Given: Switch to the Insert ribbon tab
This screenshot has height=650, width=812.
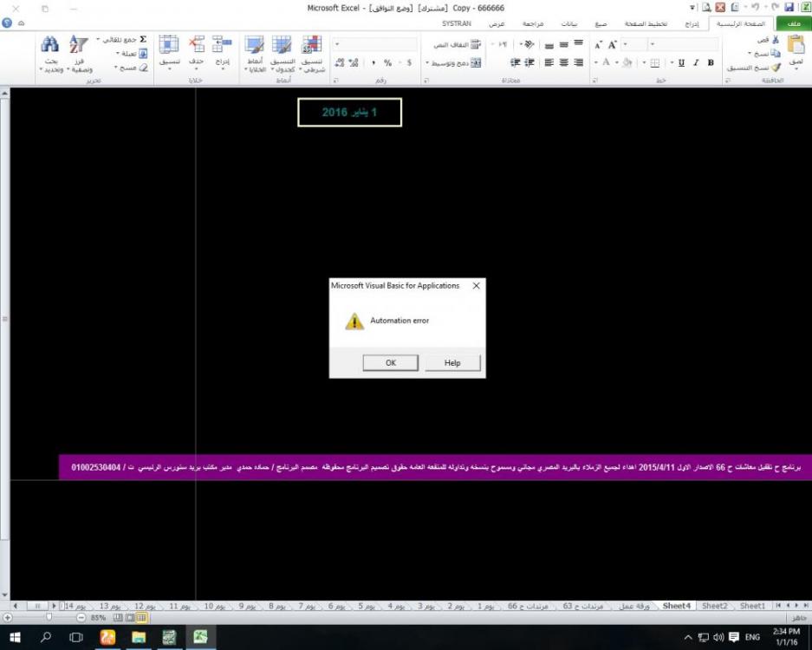Looking at the screenshot, I should click(x=692, y=23).
